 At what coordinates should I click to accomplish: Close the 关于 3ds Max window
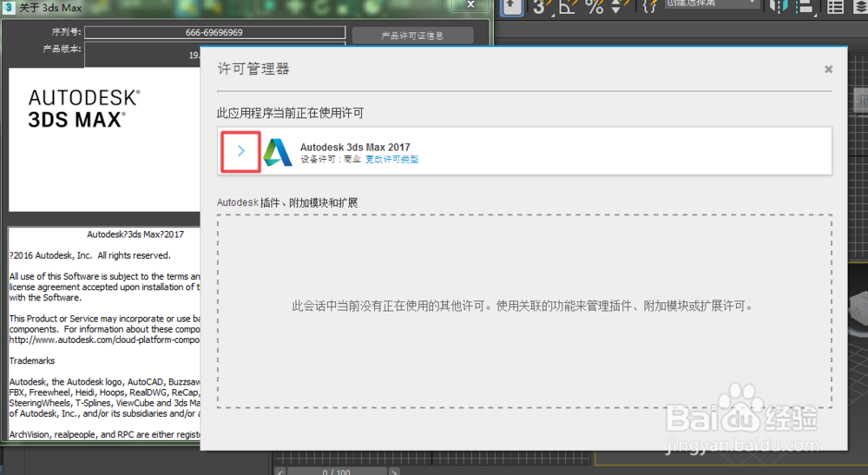tap(470, 4)
